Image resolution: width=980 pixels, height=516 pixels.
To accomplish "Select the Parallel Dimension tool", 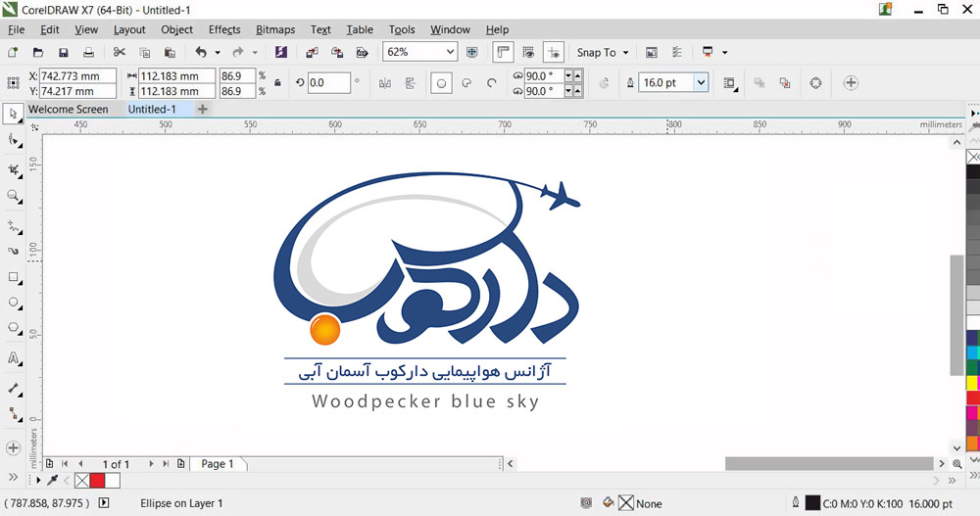I will [13, 388].
